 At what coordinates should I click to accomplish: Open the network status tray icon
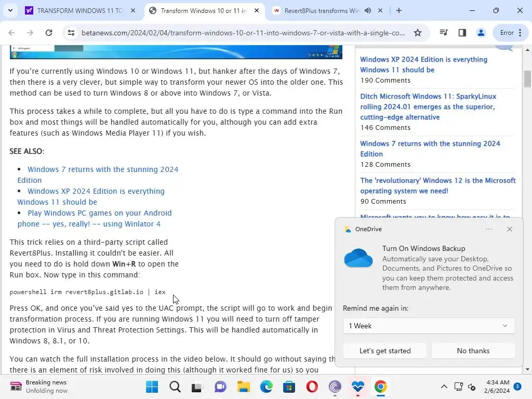(458, 387)
